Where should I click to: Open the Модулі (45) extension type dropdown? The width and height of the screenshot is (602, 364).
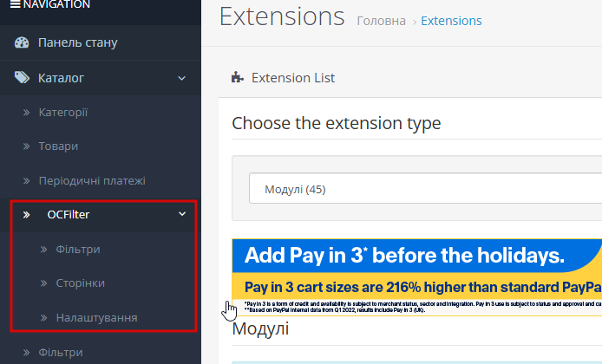pyautogui.click(x=425, y=189)
